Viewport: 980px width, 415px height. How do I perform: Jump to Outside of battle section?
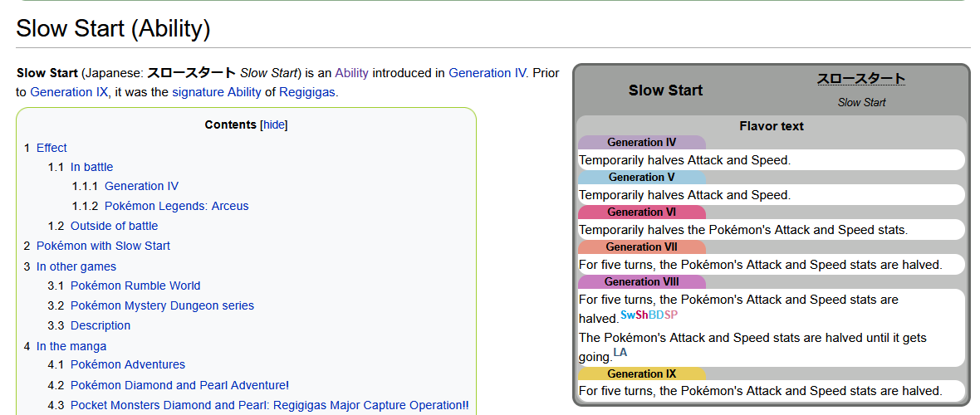point(114,226)
